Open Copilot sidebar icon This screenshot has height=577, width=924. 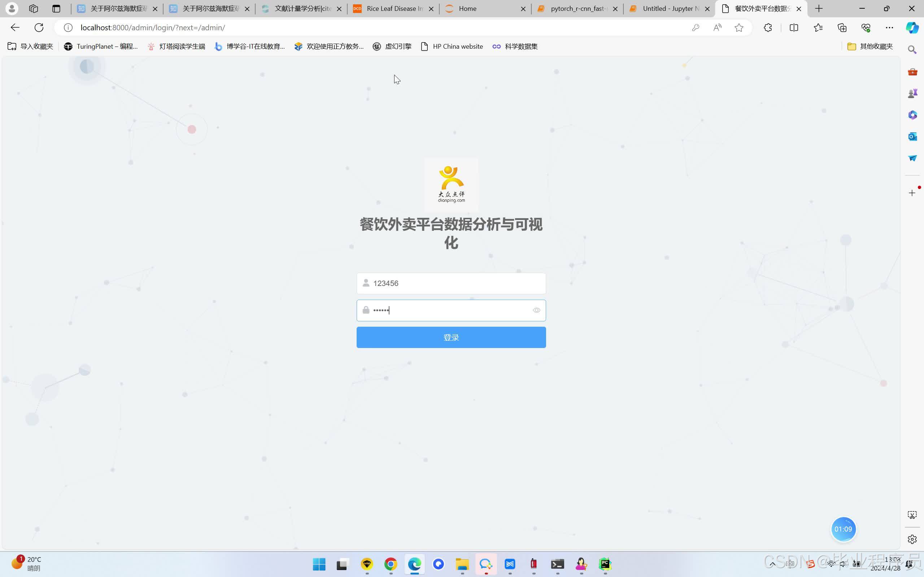click(x=912, y=27)
